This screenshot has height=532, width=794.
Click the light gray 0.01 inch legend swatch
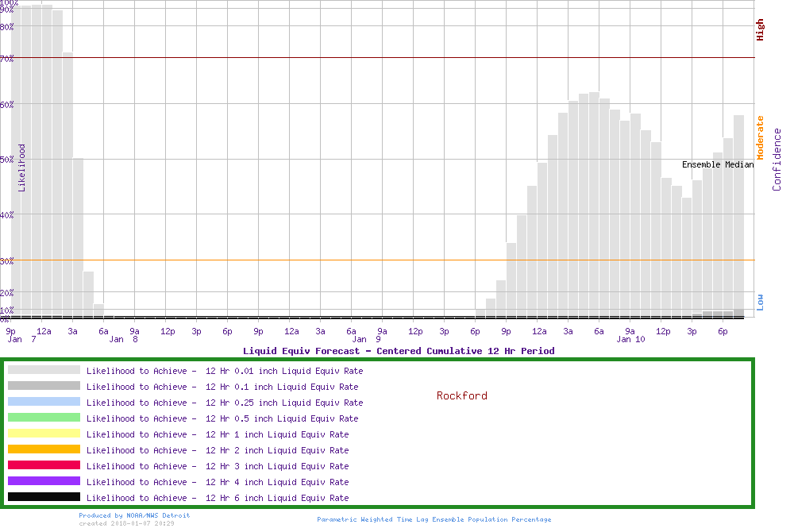pos(44,370)
